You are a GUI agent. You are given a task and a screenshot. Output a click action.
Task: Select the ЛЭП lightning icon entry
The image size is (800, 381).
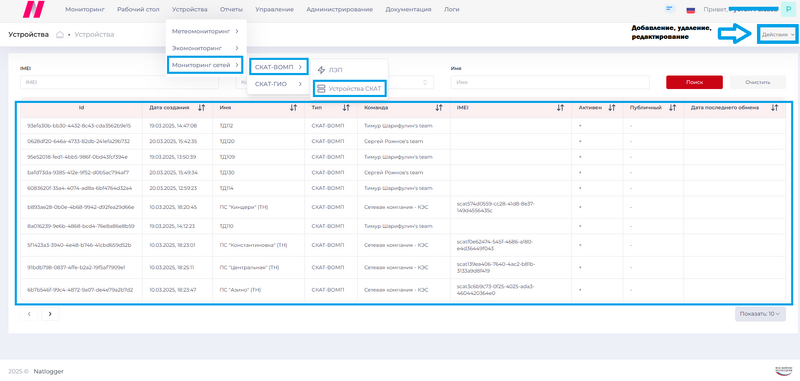(321, 70)
